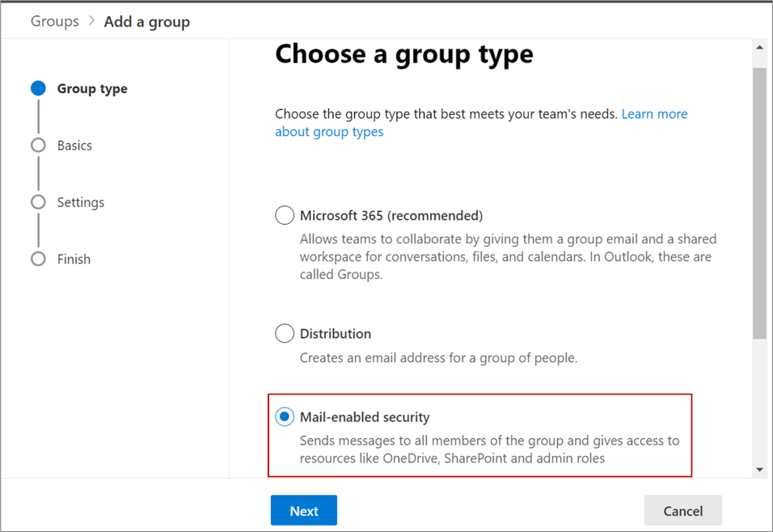This screenshot has width=773, height=532.
Task: Select the Microsoft 365 recommended group type
Action: pyautogui.click(x=284, y=215)
